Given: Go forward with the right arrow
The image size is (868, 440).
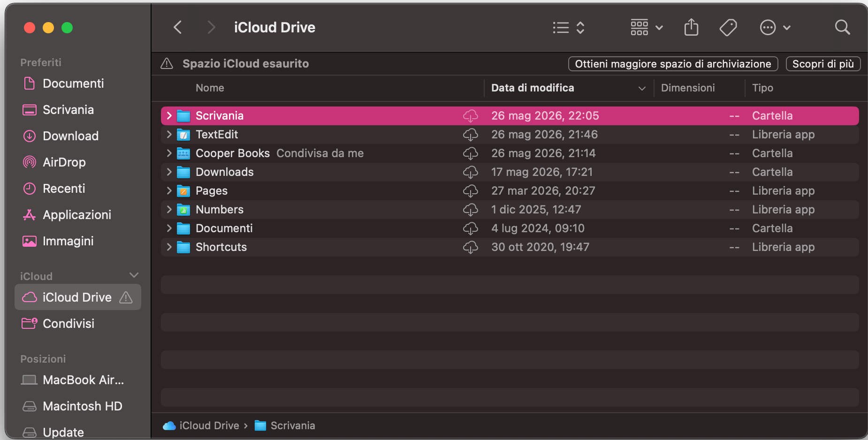Looking at the screenshot, I should coord(211,27).
